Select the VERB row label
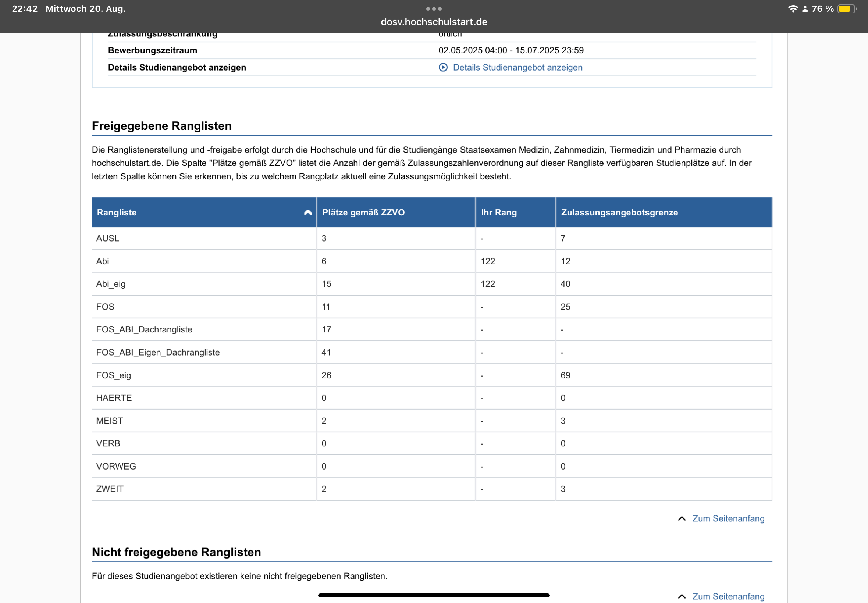868x603 pixels. [108, 443]
